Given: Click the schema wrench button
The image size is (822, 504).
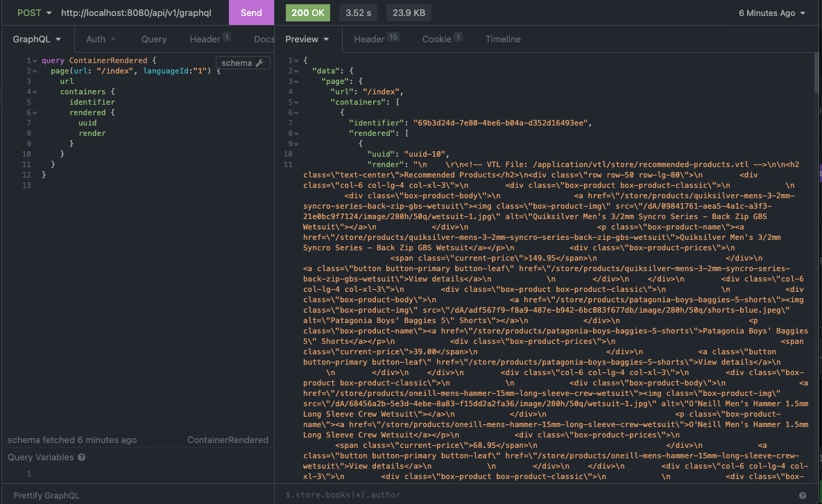Looking at the screenshot, I should click(x=243, y=63).
